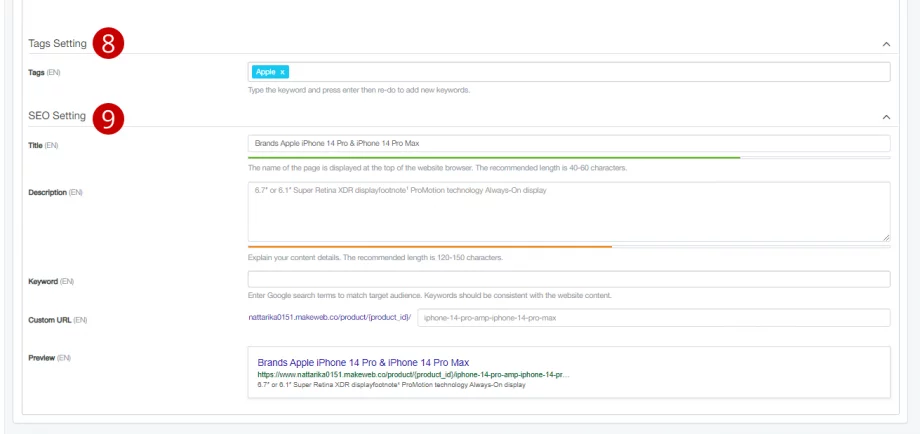Remove the Apple tag with its x
The height and width of the screenshot is (434, 920).
[x=282, y=72]
